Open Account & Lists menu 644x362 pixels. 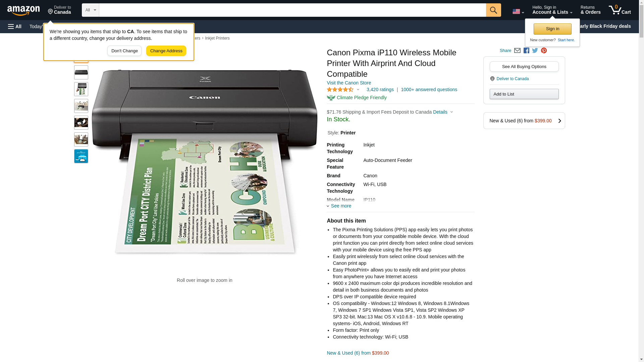552,10
